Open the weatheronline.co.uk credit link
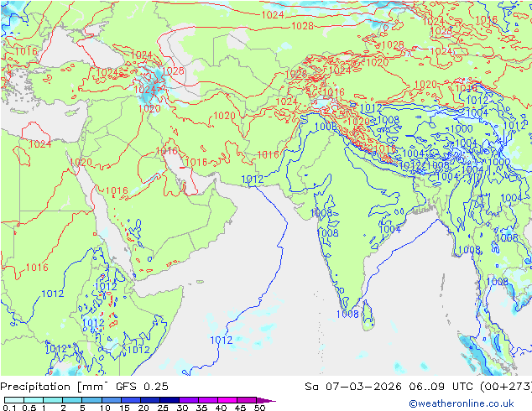 tap(462, 403)
